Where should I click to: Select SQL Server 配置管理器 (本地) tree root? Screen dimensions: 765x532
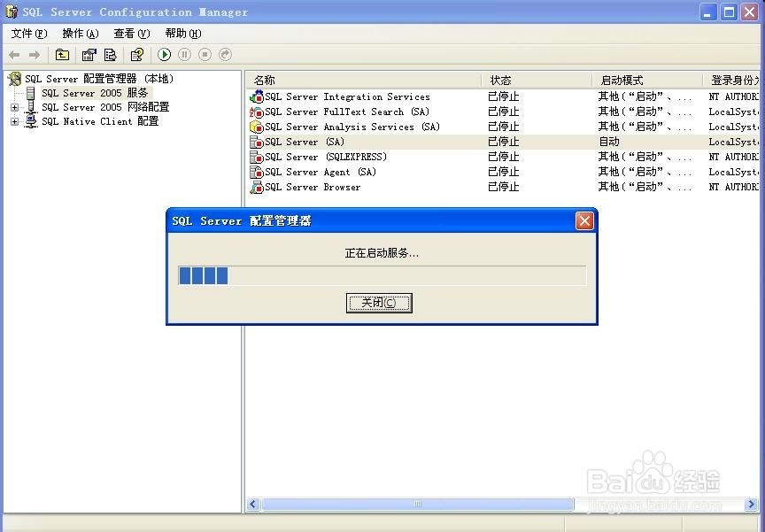[99, 79]
